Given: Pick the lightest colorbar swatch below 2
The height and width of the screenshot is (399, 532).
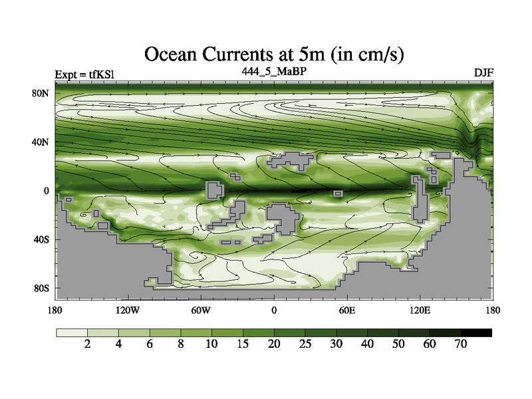Looking at the screenshot, I should pyautogui.click(x=71, y=332).
